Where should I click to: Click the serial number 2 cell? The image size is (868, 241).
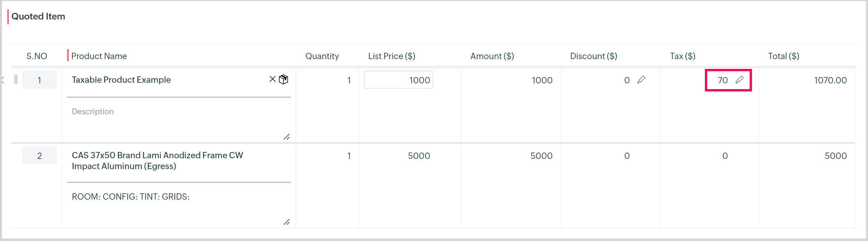[40, 156]
